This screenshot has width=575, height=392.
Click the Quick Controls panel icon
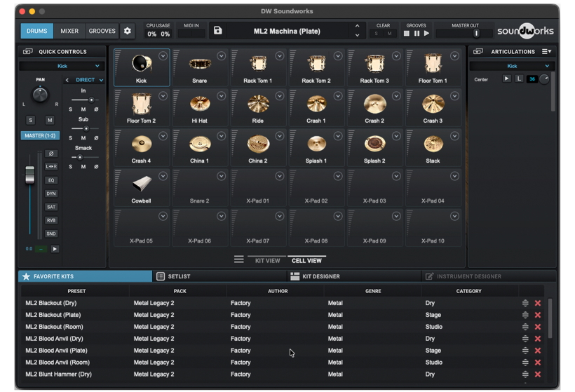tap(28, 52)
